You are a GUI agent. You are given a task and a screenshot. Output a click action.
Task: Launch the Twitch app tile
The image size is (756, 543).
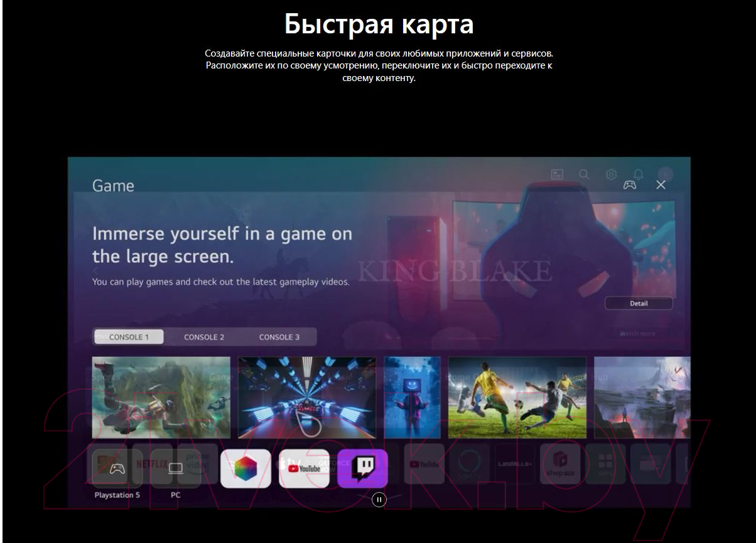pyautogui.click(x=363, y=468)
